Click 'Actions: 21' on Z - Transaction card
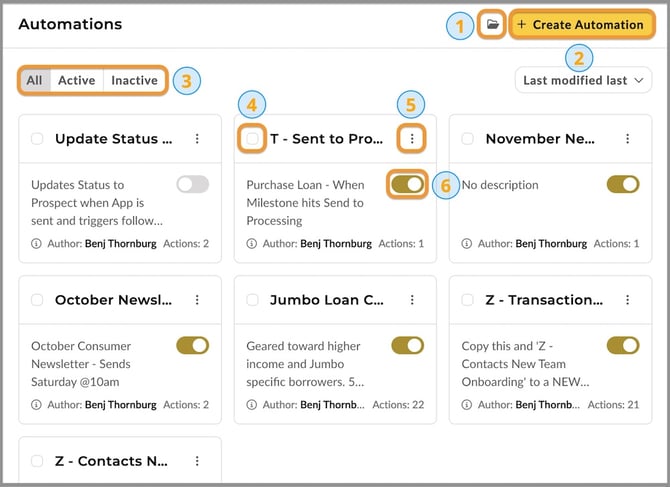The width and height of the screenshot is (670, 487). [x=613, y=405]
